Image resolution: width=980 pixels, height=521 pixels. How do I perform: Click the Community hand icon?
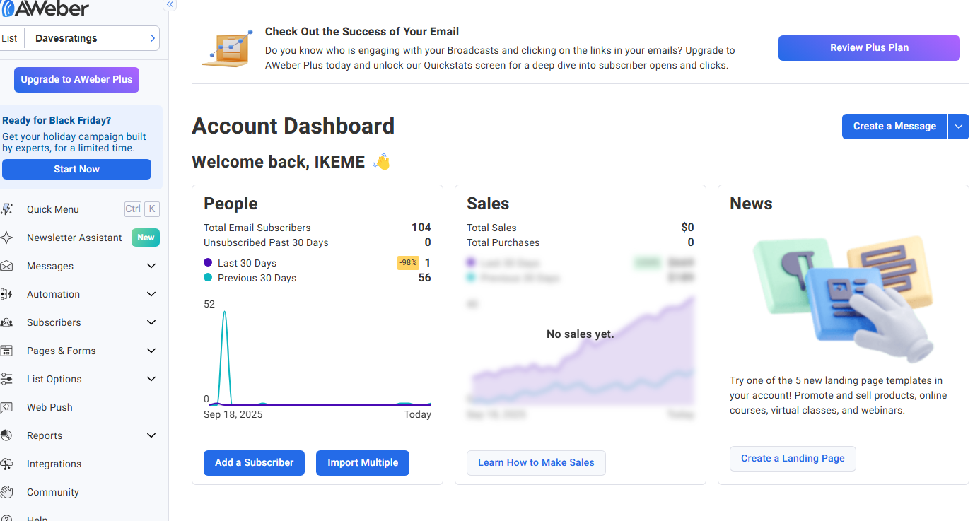[7, 492]
